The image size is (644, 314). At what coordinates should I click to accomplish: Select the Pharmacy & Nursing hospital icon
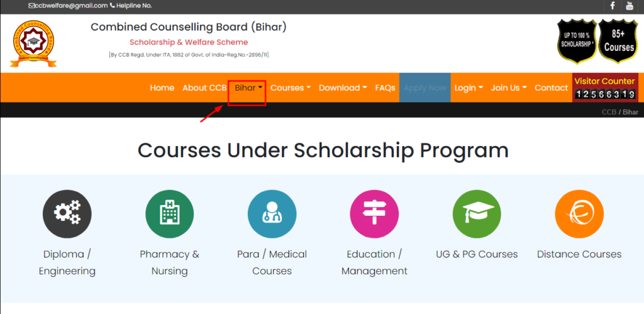[x=170, y=214]
